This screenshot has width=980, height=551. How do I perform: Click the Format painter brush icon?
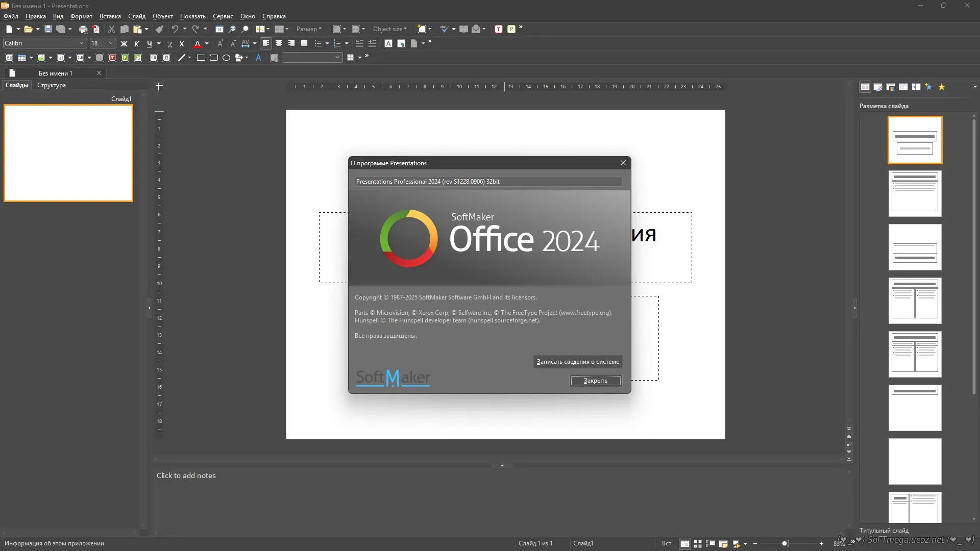[159, 29]
